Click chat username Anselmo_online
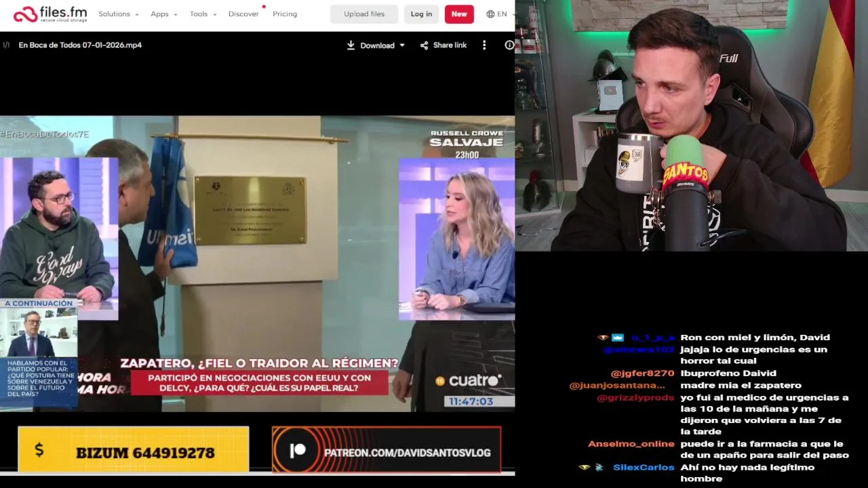This screenshot has width=868, height=488. (x=631, y=444)
